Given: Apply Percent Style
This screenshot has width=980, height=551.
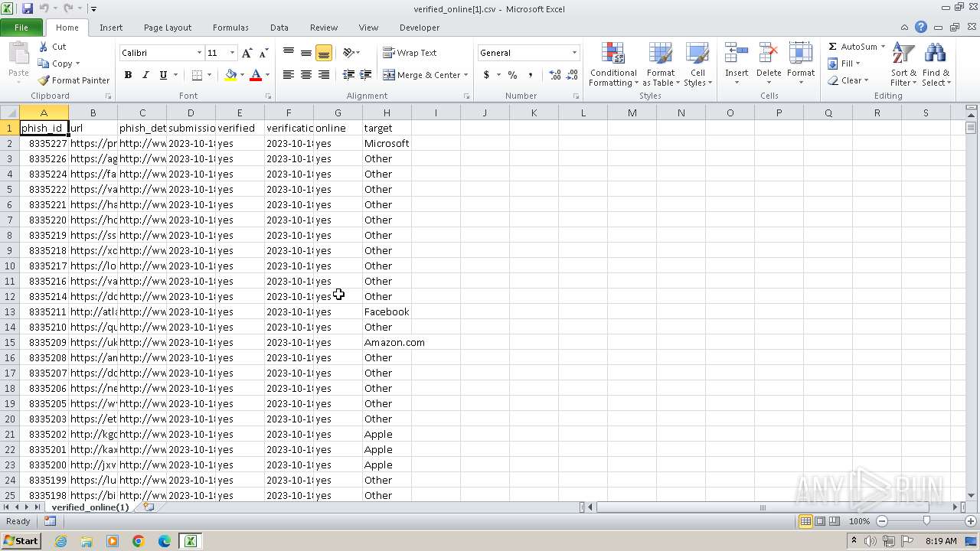Looking at the screenshot, I should [x=513, y=75].
